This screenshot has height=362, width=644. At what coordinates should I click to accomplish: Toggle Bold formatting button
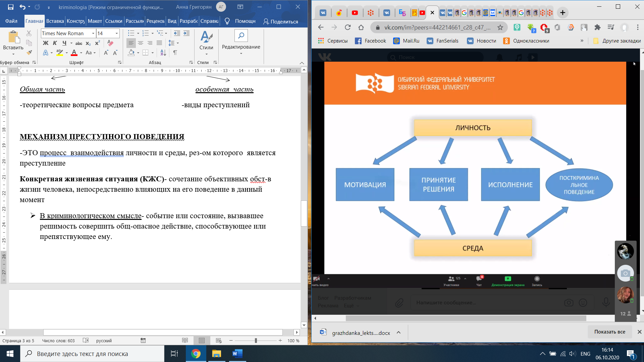click(x=46, y=43)
